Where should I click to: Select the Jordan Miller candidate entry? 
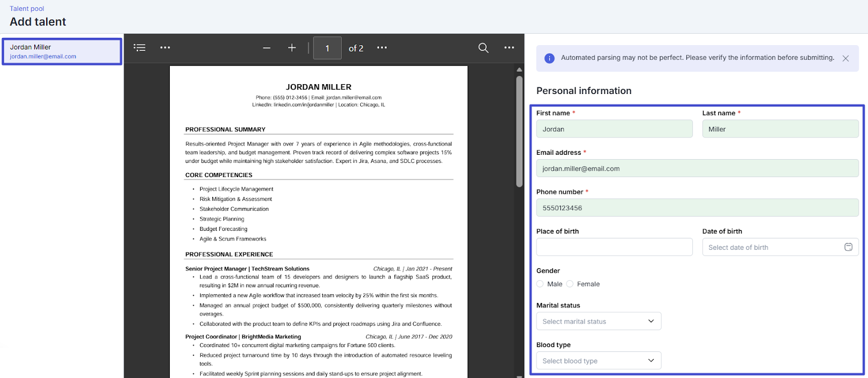(62, 52)
